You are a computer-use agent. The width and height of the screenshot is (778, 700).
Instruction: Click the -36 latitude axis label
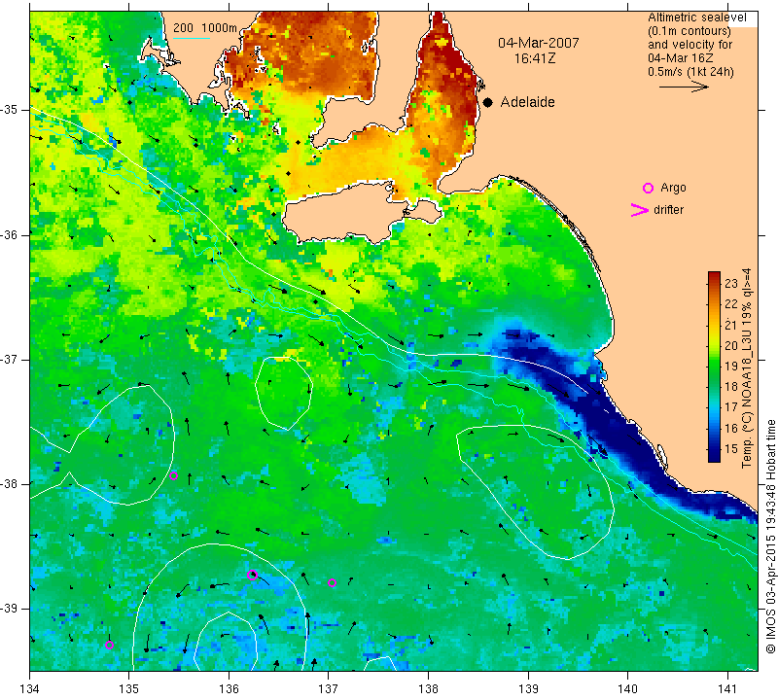9,234
